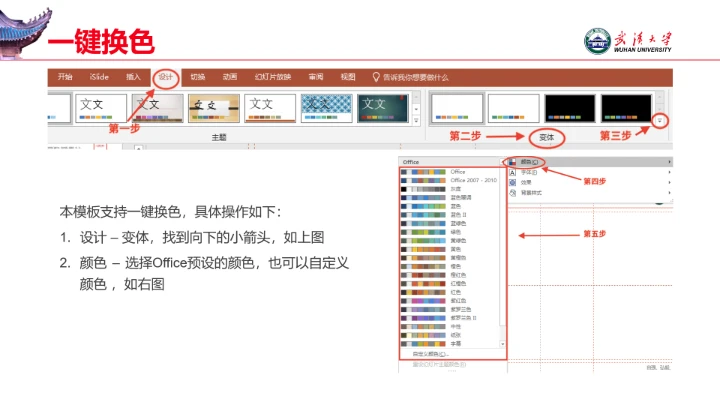Screen dimensions: 720x405
Task: Choose the Office 2007 - 2010 colors
Action: 449,180
